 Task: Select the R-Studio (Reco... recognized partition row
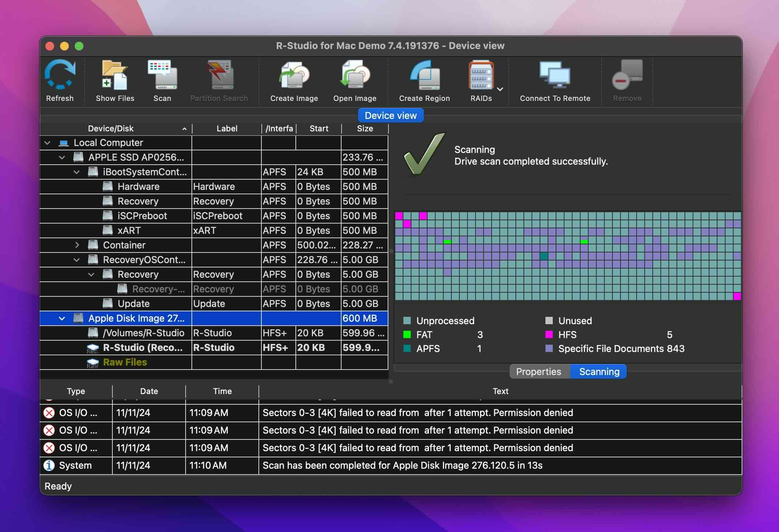click(x=143, y=348)
